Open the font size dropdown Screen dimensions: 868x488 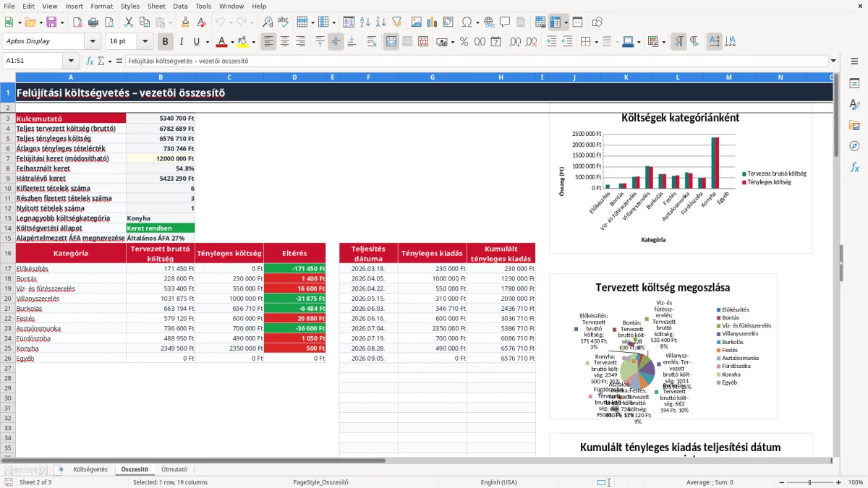(x=145, y=42)
